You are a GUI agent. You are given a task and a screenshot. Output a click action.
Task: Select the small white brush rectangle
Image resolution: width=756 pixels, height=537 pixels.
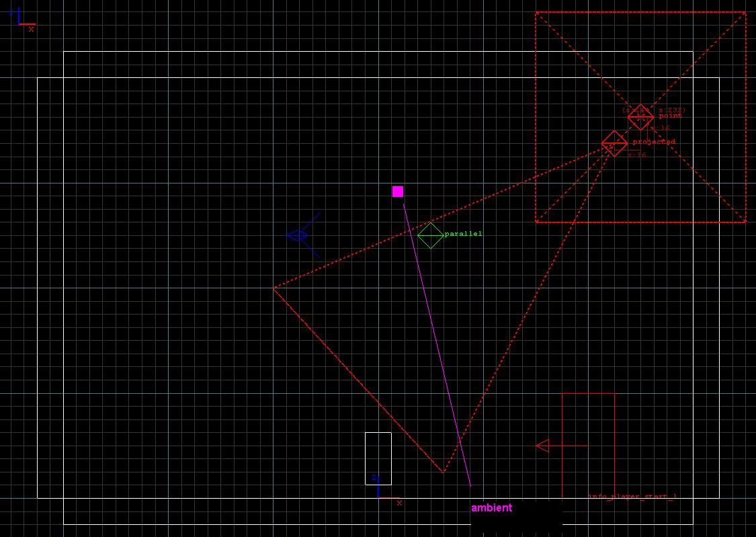tap(378, 457)
